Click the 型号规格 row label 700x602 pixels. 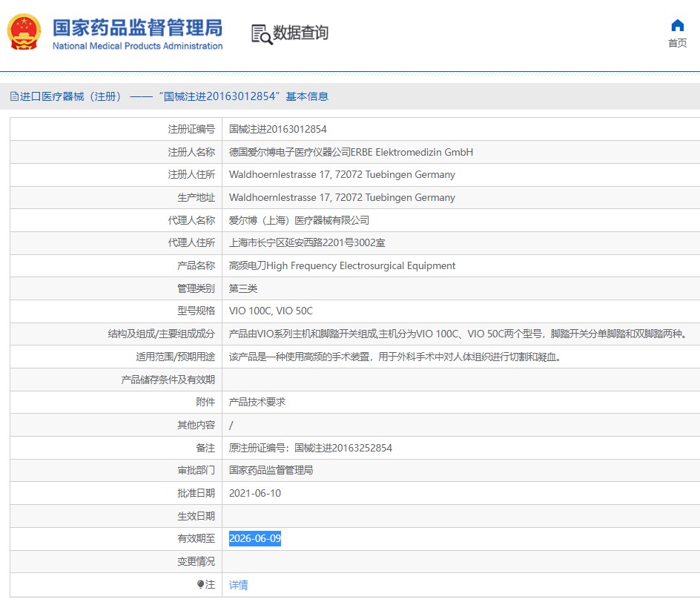coord(196,311)
